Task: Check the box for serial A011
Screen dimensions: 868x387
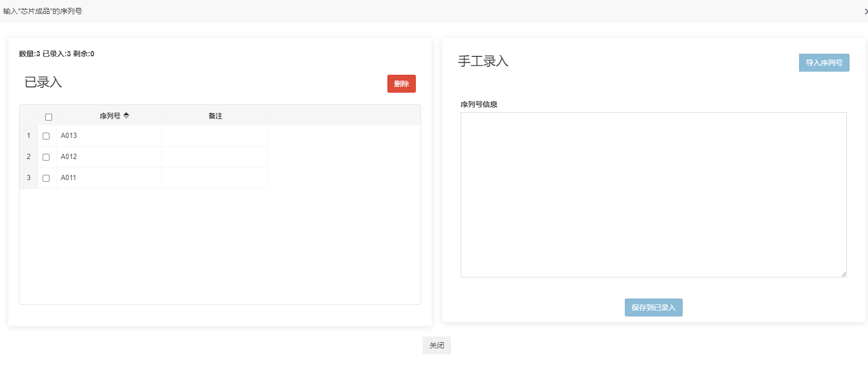Action: (46, 178)
